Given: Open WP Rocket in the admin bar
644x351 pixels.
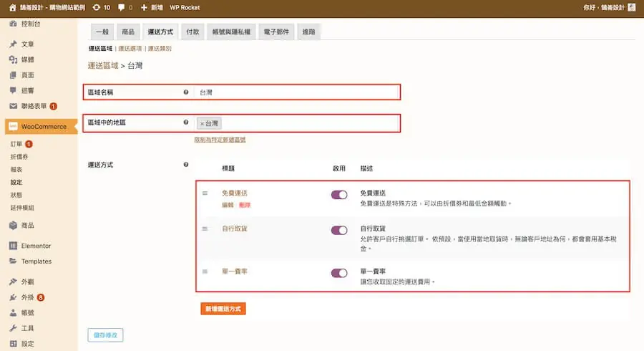Looking at the screenshot, I should (x=185, y=7).
